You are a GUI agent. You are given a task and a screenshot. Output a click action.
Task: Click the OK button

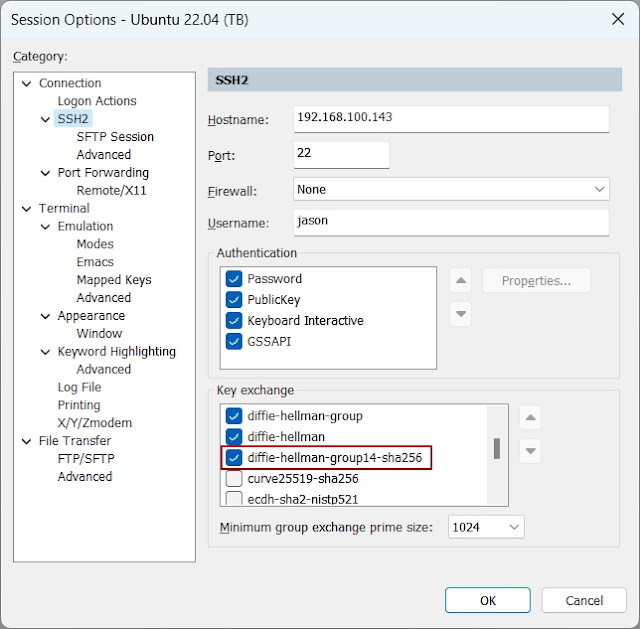[x=488, y=600]
